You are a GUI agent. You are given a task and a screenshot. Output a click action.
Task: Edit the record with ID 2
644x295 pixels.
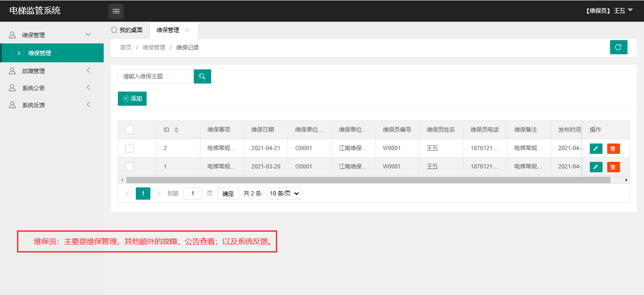click(x=596, y=149)
